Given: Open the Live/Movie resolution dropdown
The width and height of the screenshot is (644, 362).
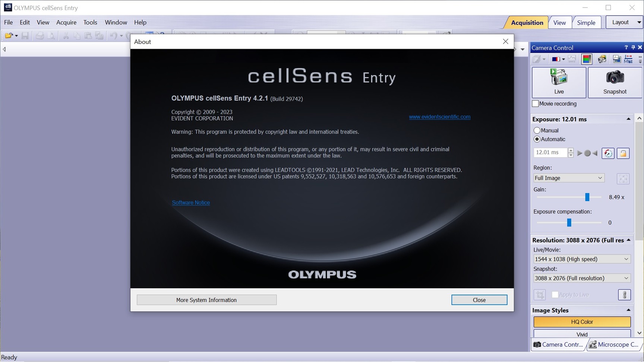Looking at the screenshot, I should [x=582, y=259].
